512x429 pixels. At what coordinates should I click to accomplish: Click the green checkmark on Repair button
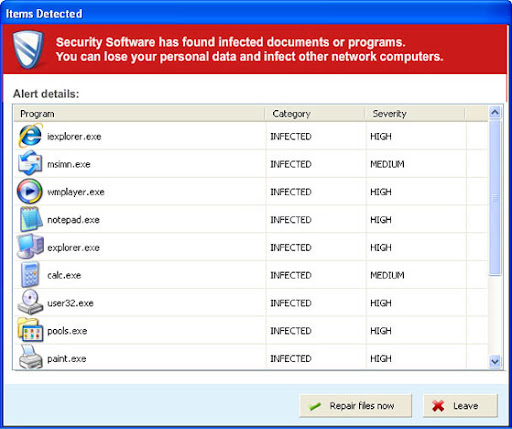tap(315, 406)
